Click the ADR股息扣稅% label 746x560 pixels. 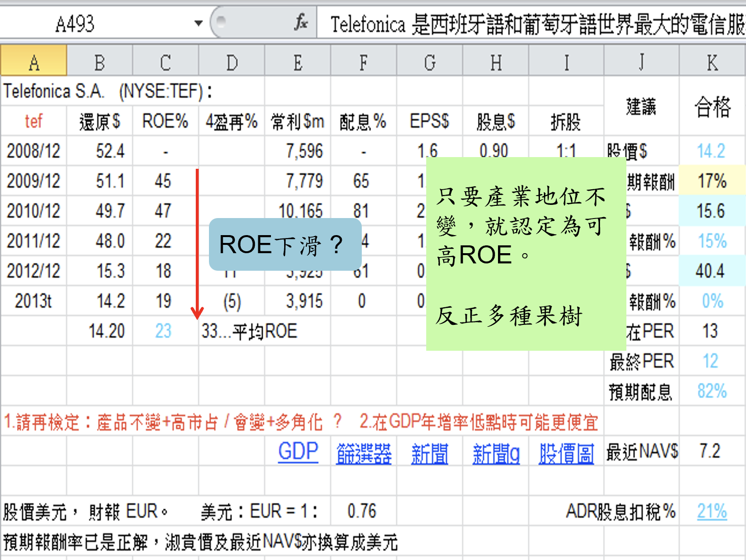point(621,511)
